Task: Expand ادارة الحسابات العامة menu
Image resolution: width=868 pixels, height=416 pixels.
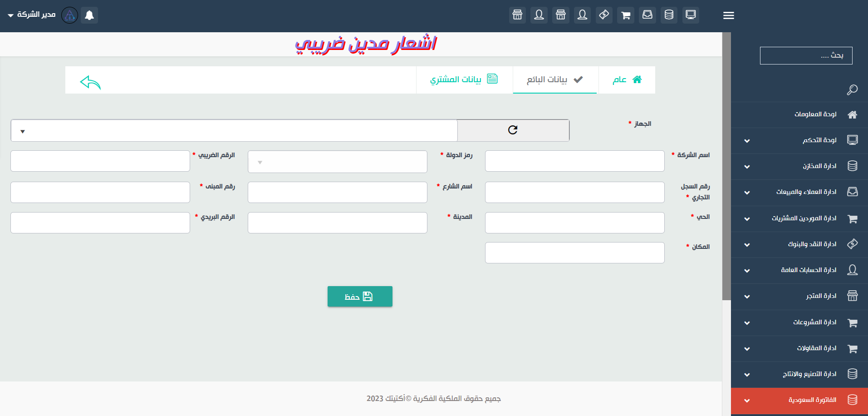Action: point(799,270)
